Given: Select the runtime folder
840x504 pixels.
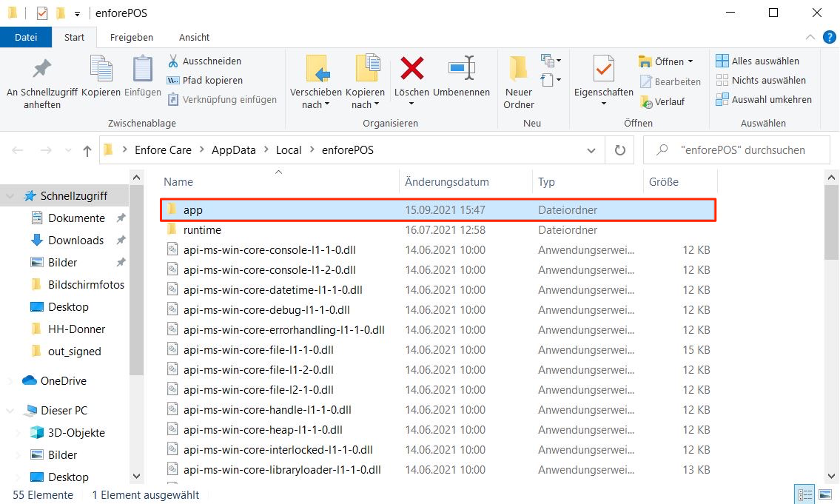Looking at the screenshot, I should pos(438,230).
